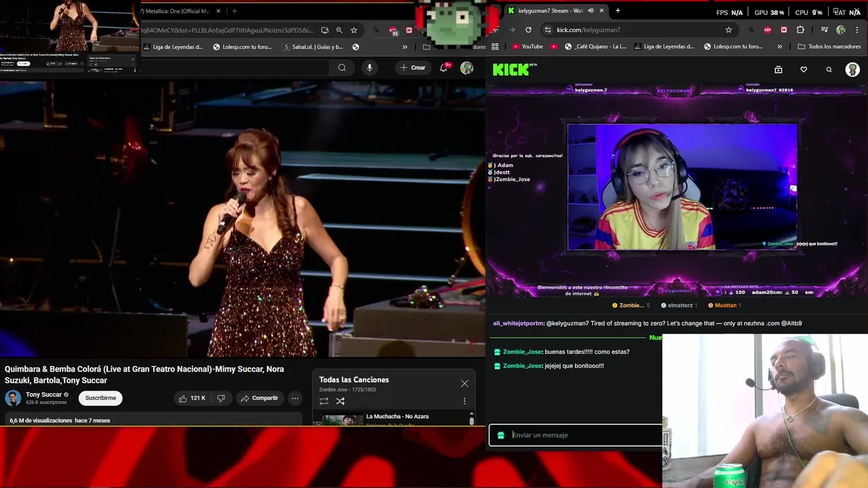Image resolution: width=868 pixels, height=488 pixels.
Task: Expand hidden bookmarks chevron in Kick window
Action: tap(779, 47)
